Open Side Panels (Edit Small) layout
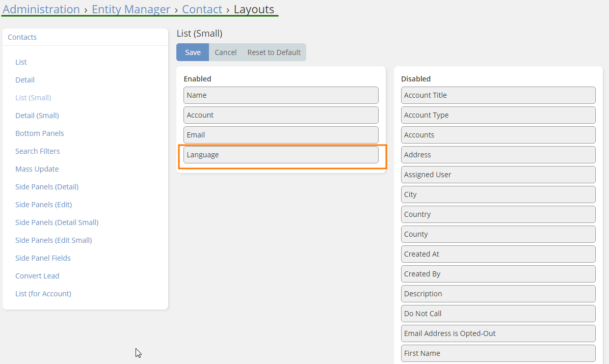The width and height of the screenshot is (609, 364). pyautogui.click(x=54, y=240)
